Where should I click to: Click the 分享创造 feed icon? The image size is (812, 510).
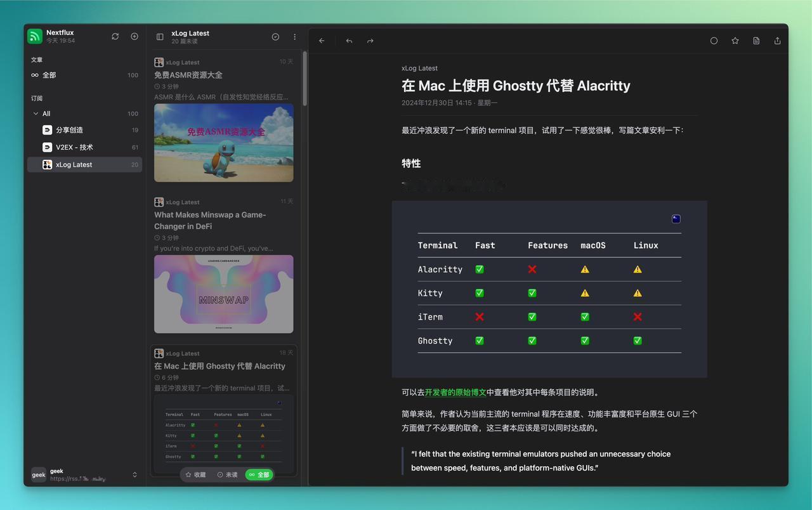(47, 130)
